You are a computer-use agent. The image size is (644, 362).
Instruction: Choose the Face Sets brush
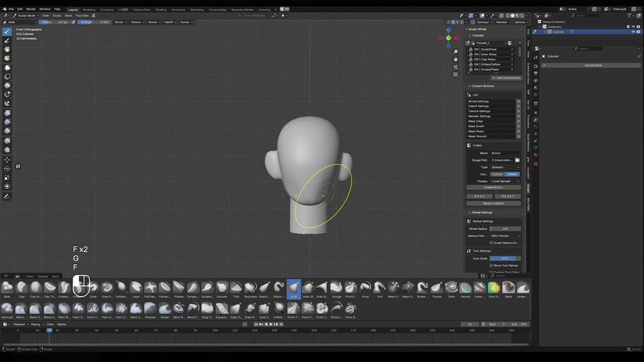click(494, 289)
